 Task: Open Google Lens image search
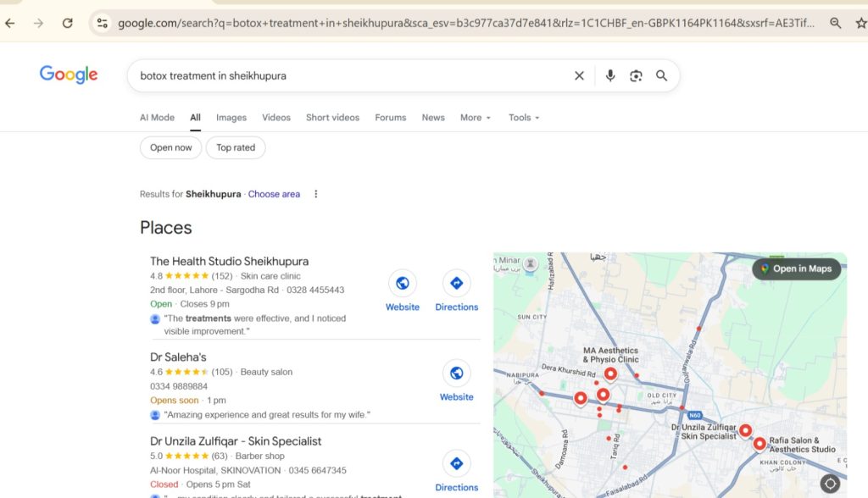pyautogui.click(x=636, y=75)
